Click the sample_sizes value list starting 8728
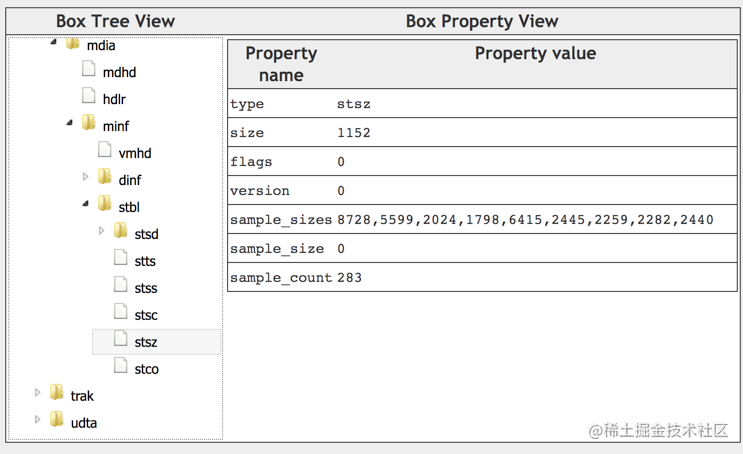Viewport: 743px width, 454px height. [525, 220]
